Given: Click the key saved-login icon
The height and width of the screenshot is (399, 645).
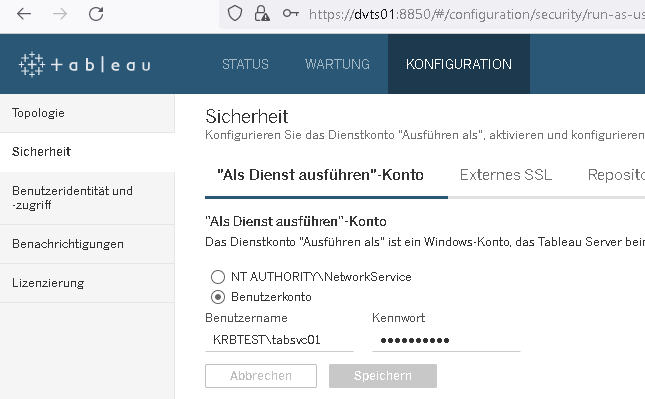Looking at the screenshot, I should pos(290,14).
